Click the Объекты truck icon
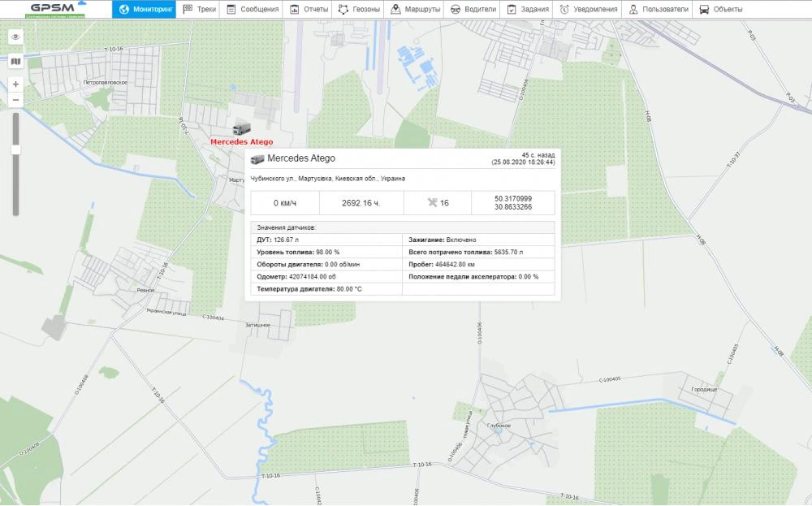Image resolution: width=812 pixels, height=506 pixels. tap(705, 10)
